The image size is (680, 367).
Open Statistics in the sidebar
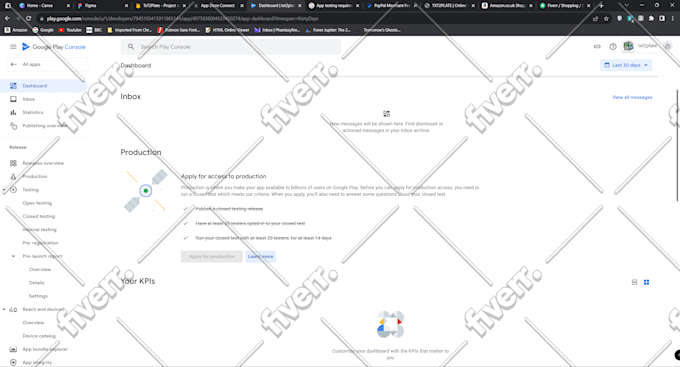click(x=33, y=112)
